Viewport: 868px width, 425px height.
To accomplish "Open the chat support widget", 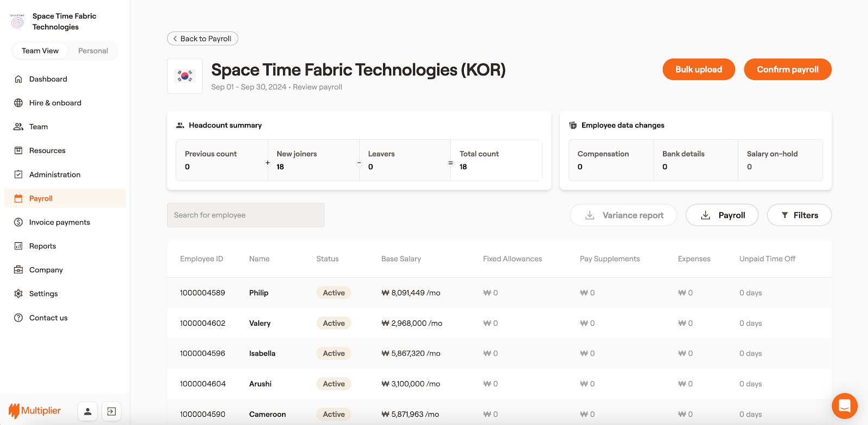I will (x=845, y=406).
